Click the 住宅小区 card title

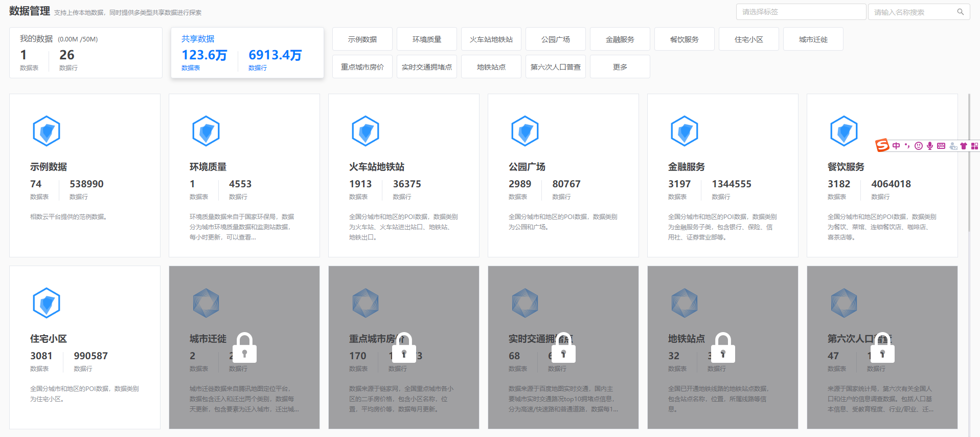[49, 339]
